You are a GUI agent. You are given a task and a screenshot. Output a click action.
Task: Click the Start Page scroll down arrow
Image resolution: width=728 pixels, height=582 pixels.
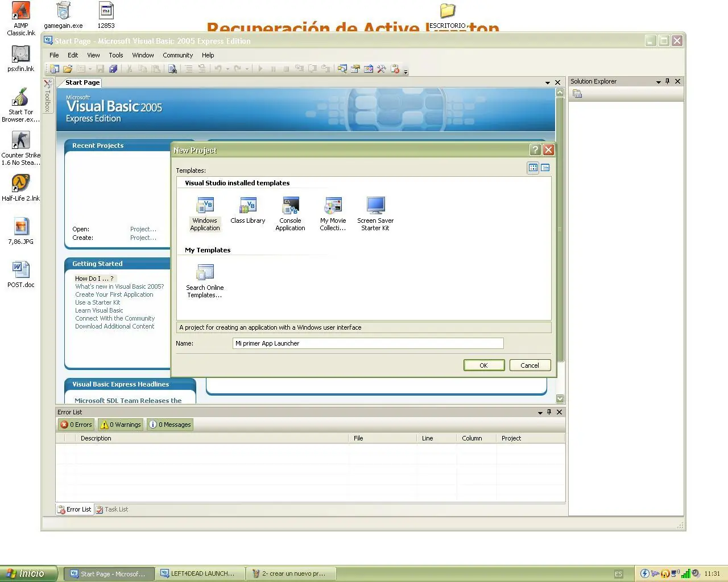pyautogui.click(x=560, y=399)
